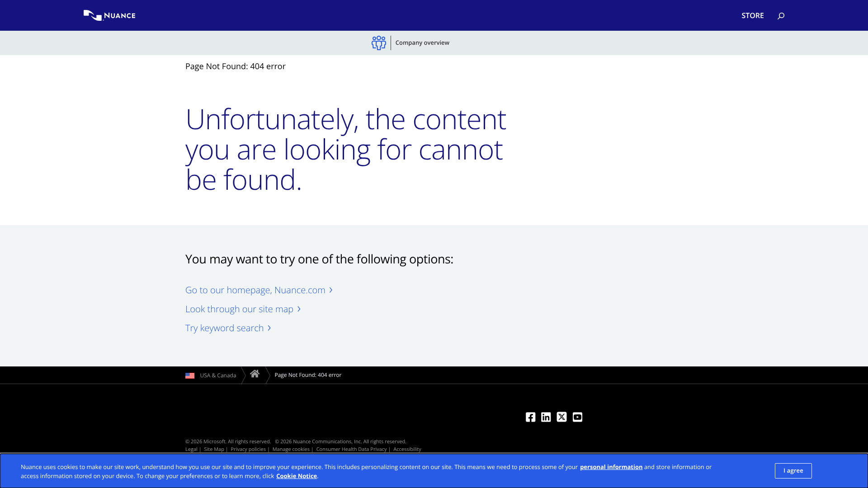Open personal information link in cookie banner
The width and height of the screenshot is (868, 488).
(611, 467)
